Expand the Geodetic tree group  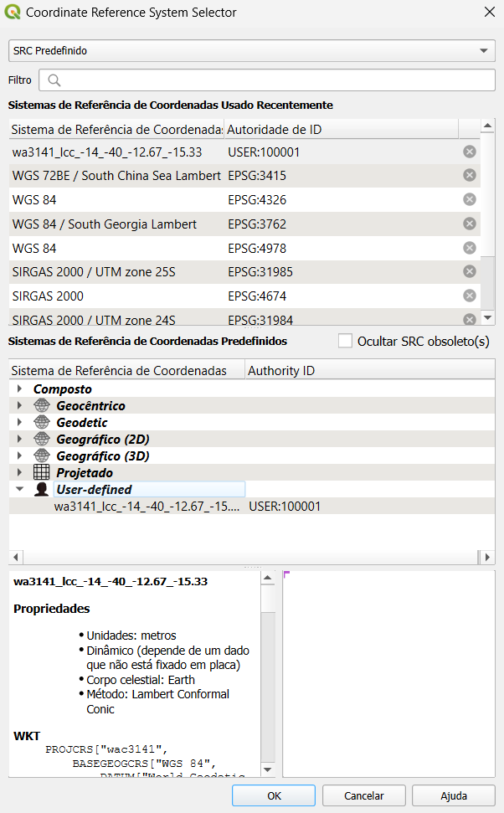pos(20,422)
